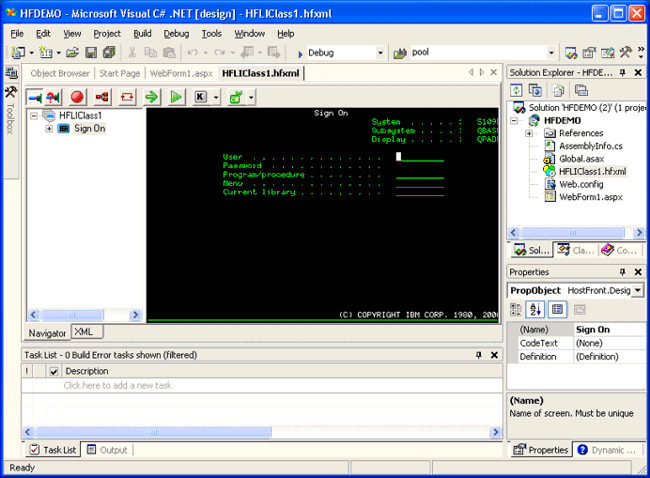
Task: Click the green field tool icon
Action: pos(236,97)
